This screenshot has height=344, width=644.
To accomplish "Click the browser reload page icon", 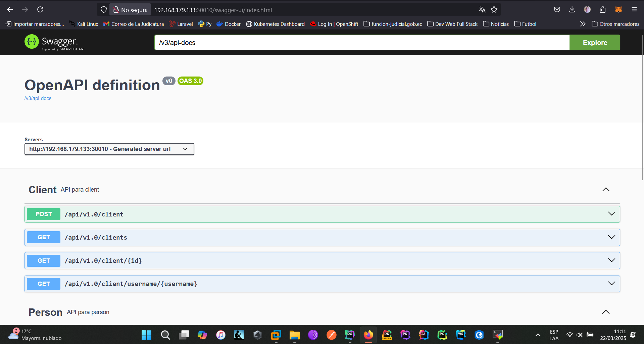I will pyautogui.click(x=40, y=9).
